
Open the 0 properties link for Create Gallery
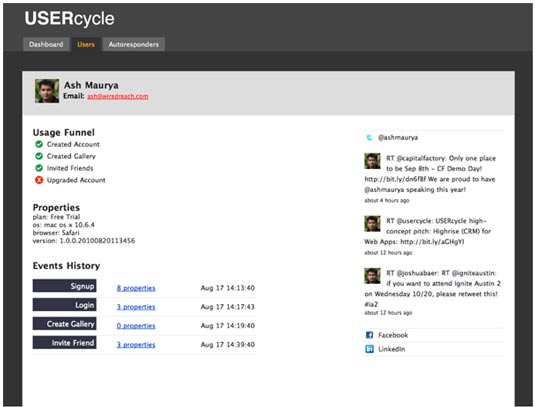[136, 325]
